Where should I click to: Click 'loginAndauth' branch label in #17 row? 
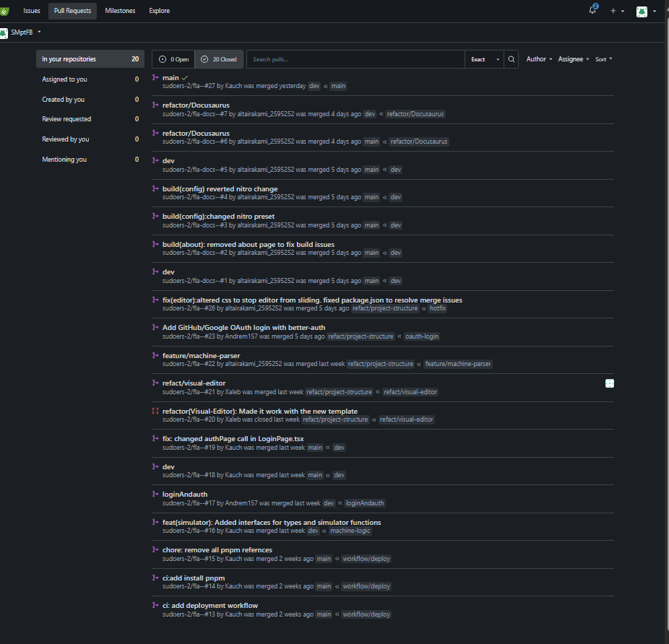point(365,503)
